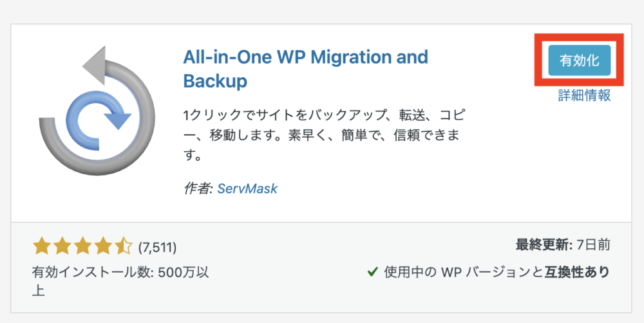Click the green compatibility checkmark icon
The image size is (644, 323).
click(x=372, y=272)
